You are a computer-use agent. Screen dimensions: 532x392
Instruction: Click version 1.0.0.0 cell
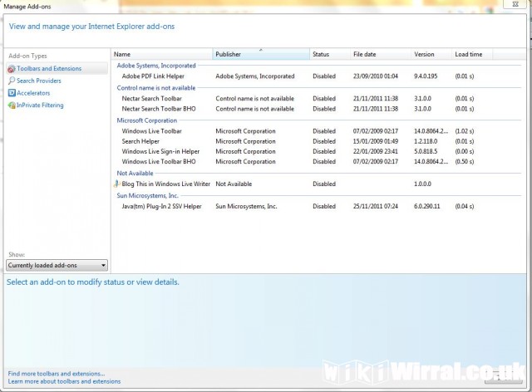[x=422, y=184]
